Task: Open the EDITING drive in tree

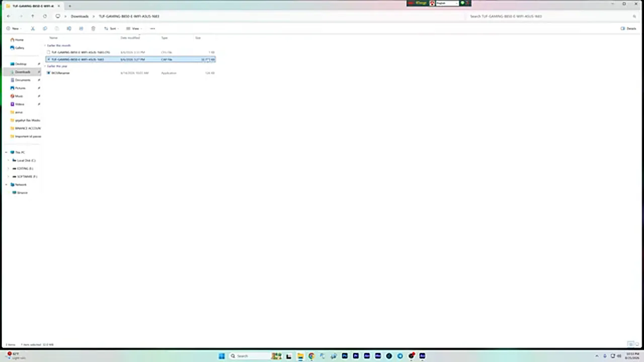Action: pos(23,168)
